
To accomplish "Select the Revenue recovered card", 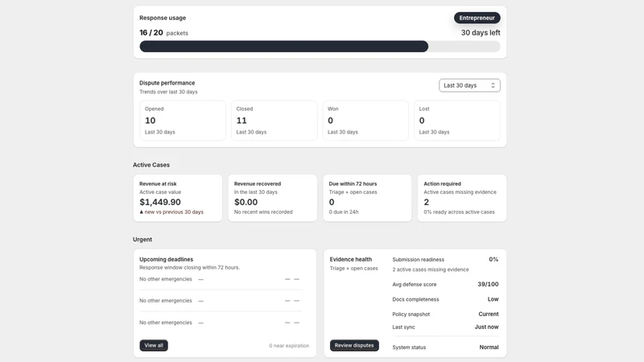I will (273, 198).
